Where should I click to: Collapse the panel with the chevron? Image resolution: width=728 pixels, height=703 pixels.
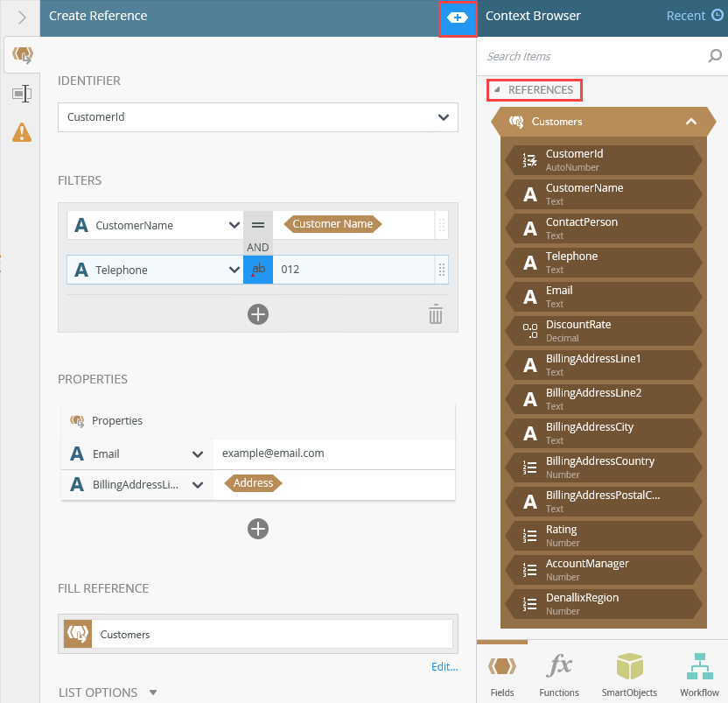coord(22,18)
